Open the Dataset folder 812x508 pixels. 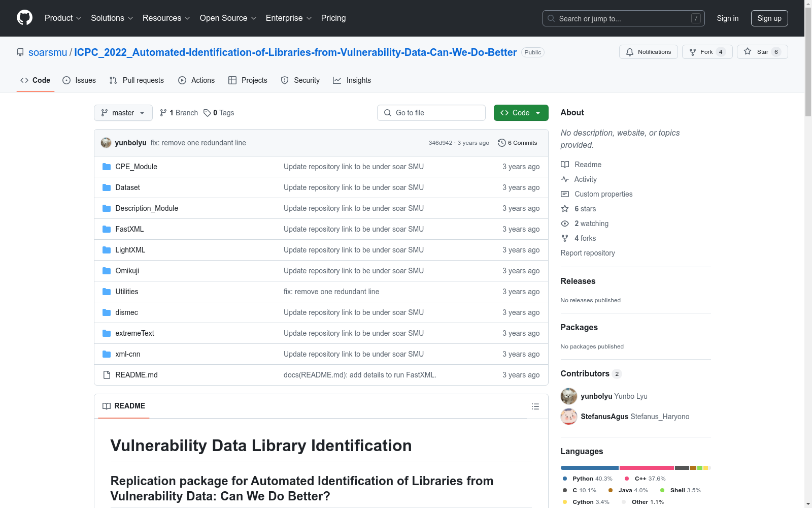(127, 187)
